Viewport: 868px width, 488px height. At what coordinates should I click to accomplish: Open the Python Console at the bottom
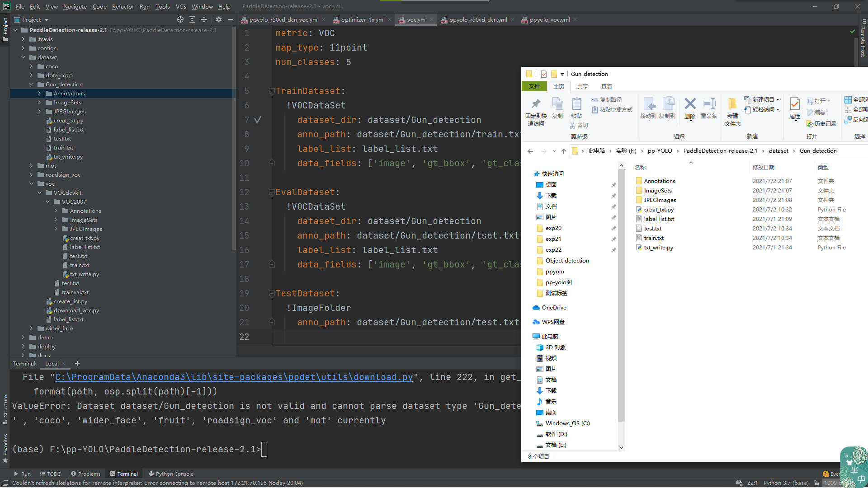(171, 474)
